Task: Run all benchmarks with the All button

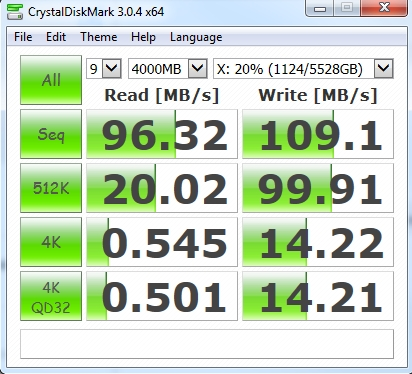Action: coord(51,80)
